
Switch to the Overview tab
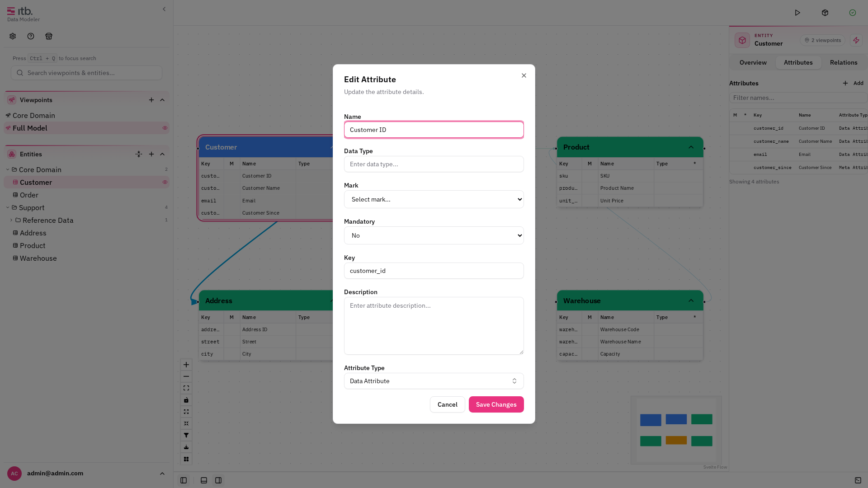pyautogui.click(x=753, y=62)
